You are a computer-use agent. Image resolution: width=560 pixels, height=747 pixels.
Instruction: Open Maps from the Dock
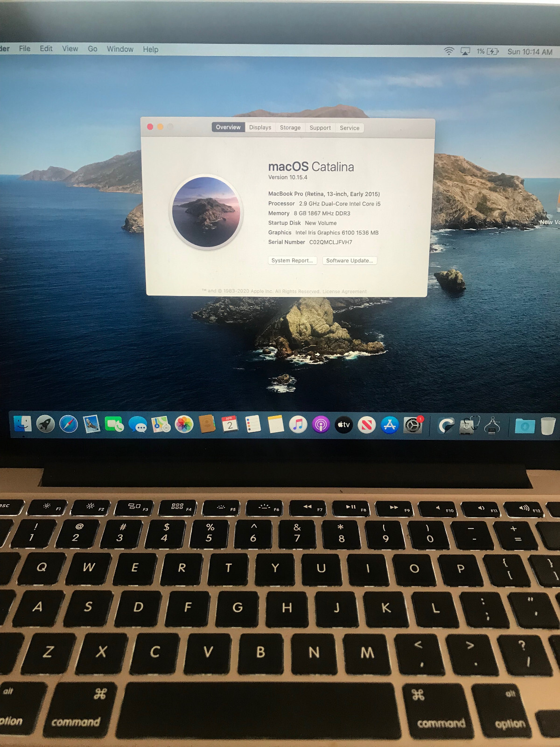(x=161, y=424)
